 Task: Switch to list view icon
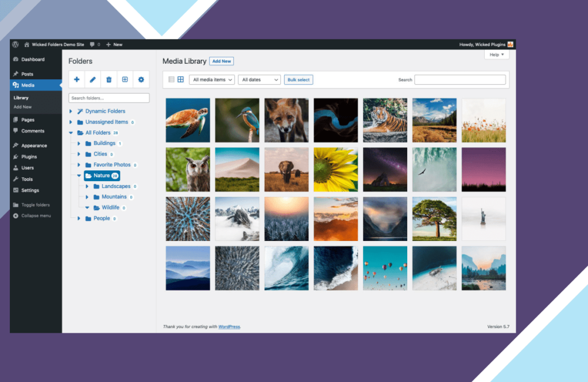171,79
